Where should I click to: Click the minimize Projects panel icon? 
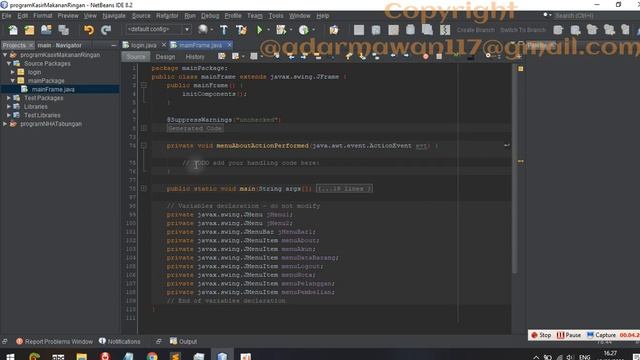(113, 45)
